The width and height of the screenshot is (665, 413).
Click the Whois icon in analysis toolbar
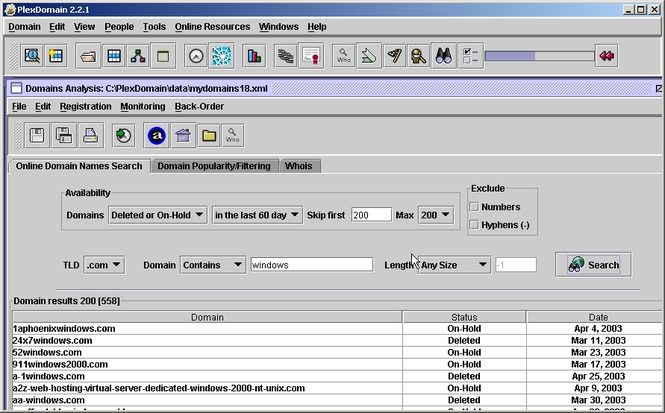pos(232,136)
